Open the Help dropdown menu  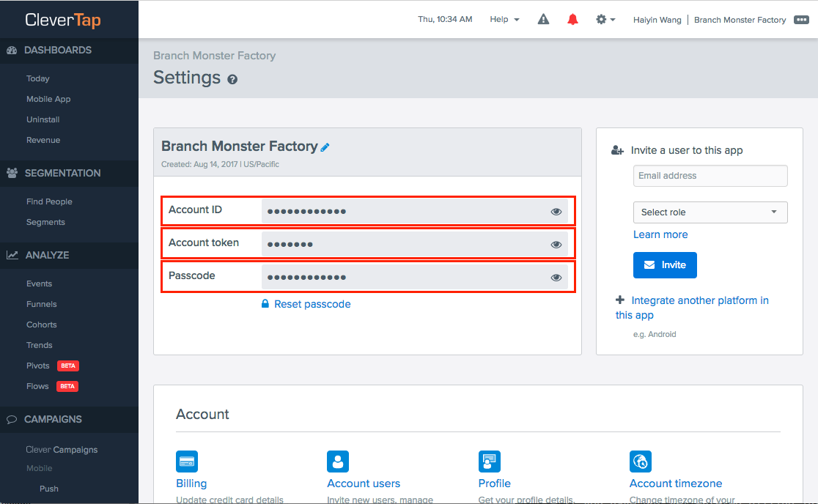tap(504, 19)
